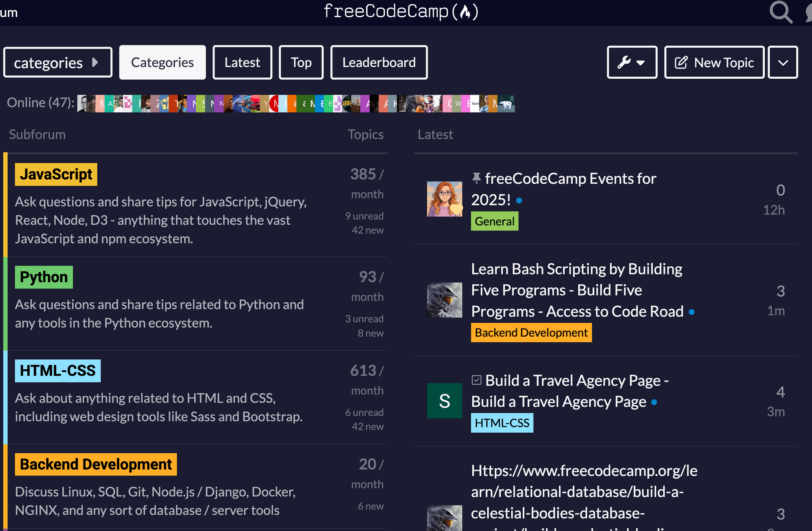Switch to the Latest tab
This screenshot has height=531, width=812.
pos(242,63)
